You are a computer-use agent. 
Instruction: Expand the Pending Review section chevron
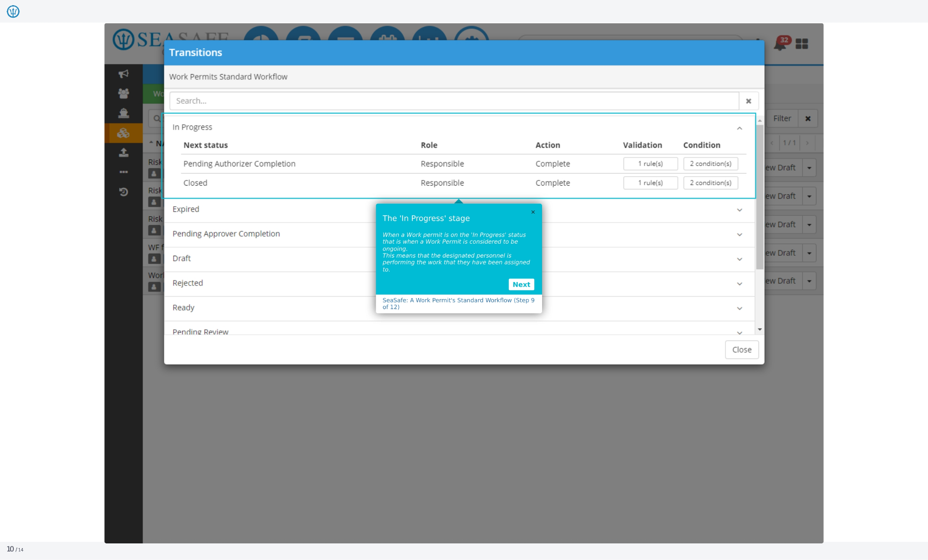point(739,332)
